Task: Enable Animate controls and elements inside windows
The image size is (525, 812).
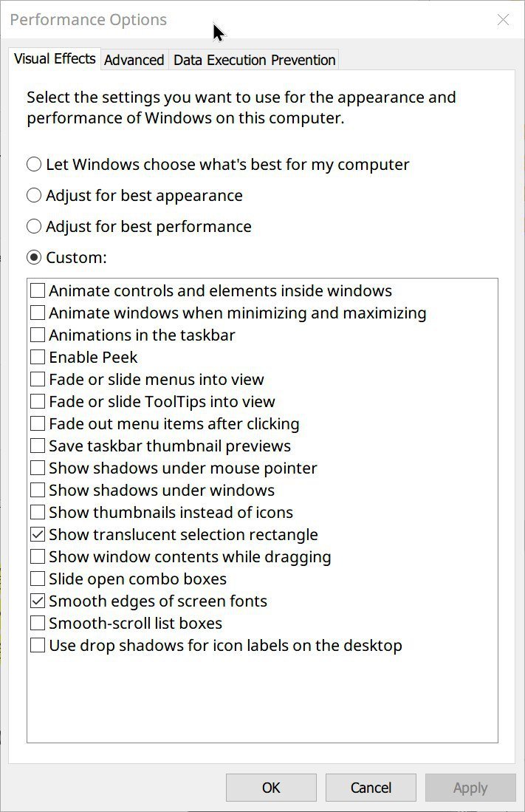Action: pos(38,290)
